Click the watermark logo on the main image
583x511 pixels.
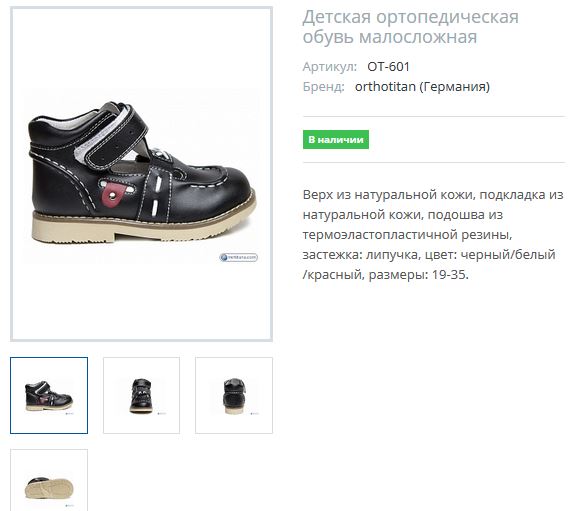(x=238, y=257)
